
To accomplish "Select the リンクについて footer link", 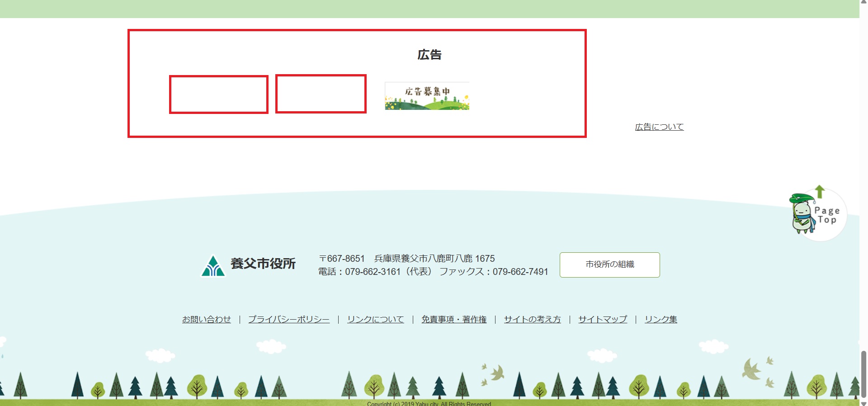I will [375, 320].
